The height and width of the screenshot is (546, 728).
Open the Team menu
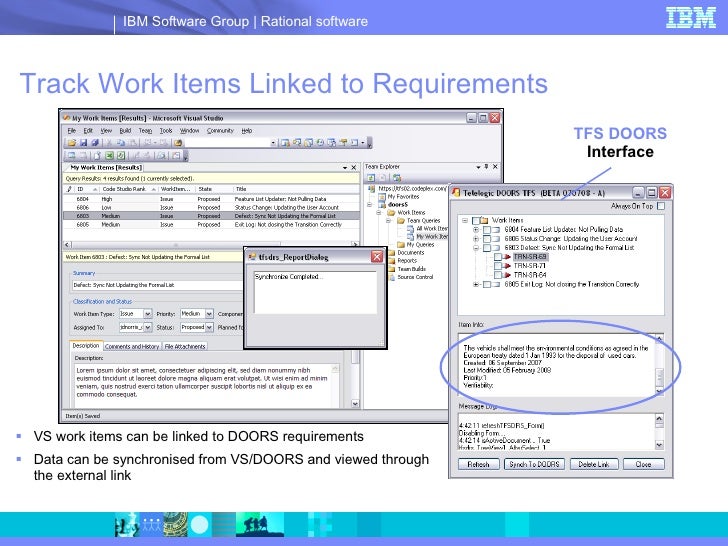[x=145, y=131]
